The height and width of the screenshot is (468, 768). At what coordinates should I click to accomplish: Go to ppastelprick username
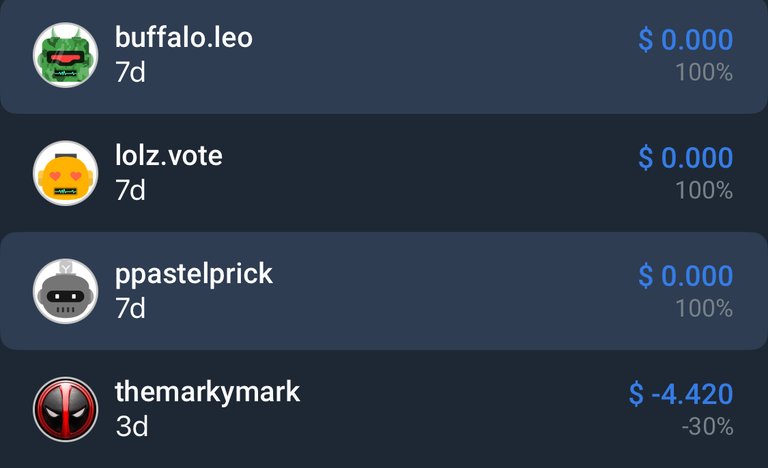(193, 275)
